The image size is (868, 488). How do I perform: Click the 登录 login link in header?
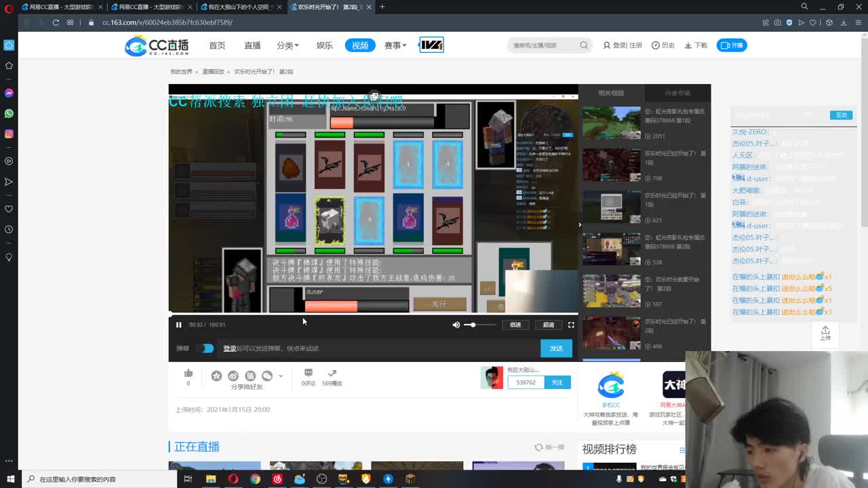pos(619,45)
